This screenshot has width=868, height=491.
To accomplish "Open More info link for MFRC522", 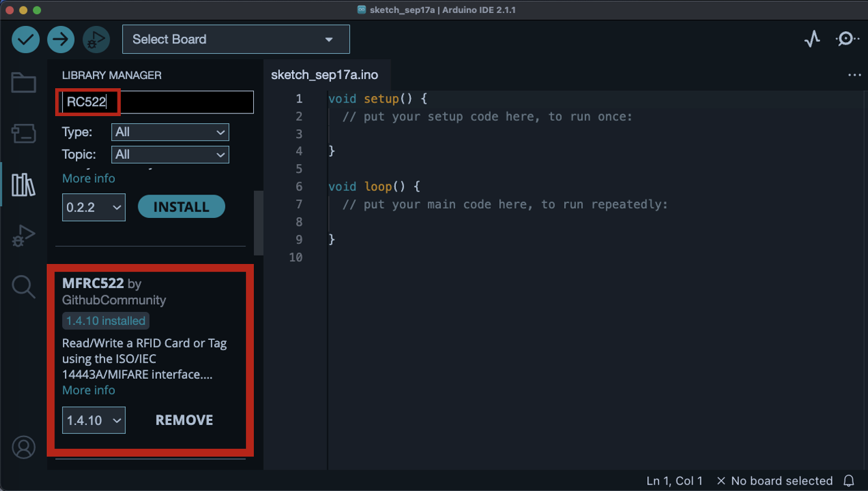I will (x=88, y=390).
